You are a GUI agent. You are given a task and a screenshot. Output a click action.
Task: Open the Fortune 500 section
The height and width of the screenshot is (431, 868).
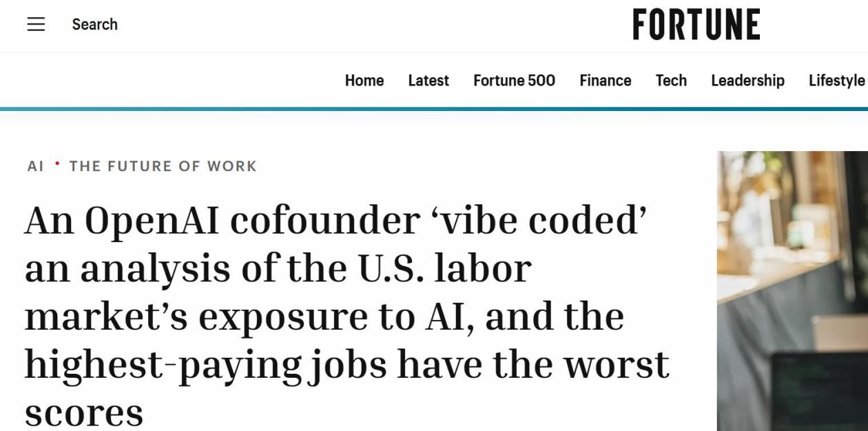(514, 81)
